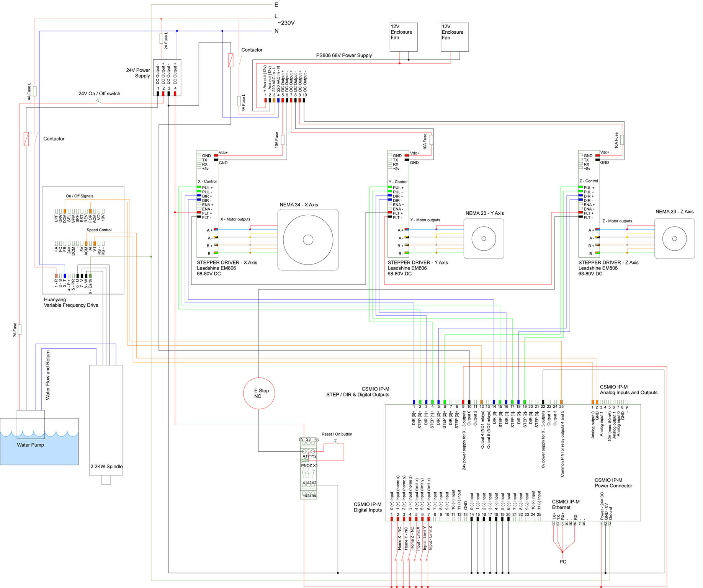Click the 10A Fuse feeding the Z Axis driver

pyautogui.click(x=622, y=140)
